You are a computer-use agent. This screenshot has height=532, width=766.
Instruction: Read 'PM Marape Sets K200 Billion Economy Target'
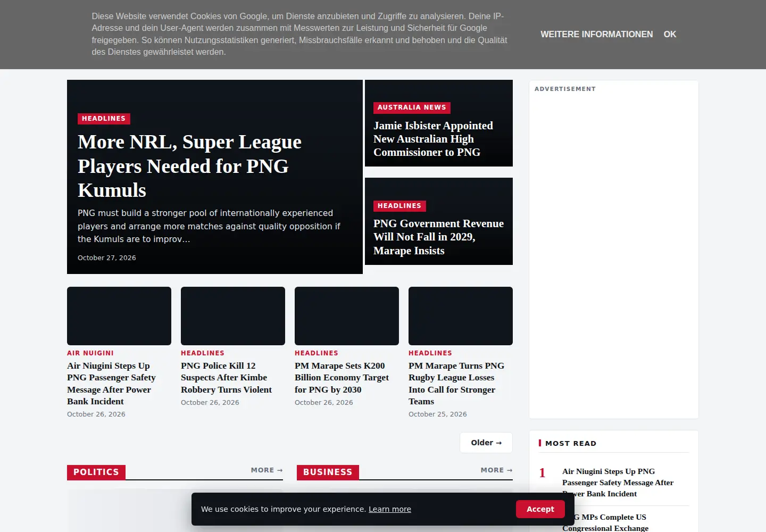(342, 378)
